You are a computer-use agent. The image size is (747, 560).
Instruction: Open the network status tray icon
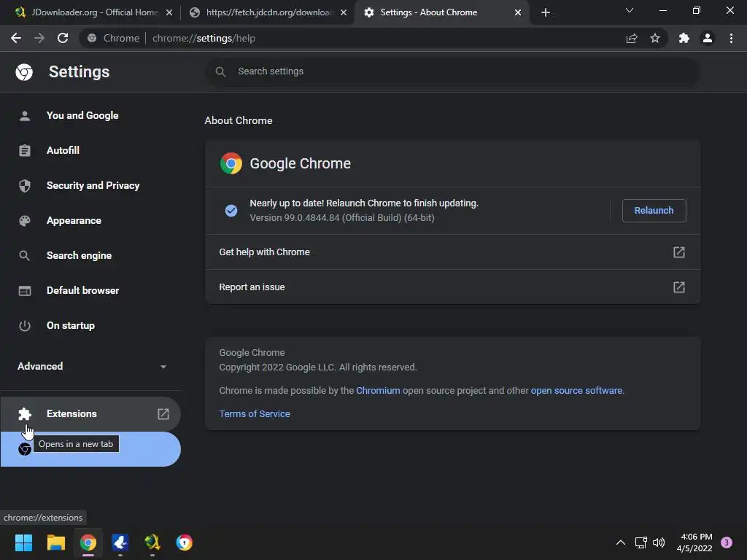click(x=640, y=542)
